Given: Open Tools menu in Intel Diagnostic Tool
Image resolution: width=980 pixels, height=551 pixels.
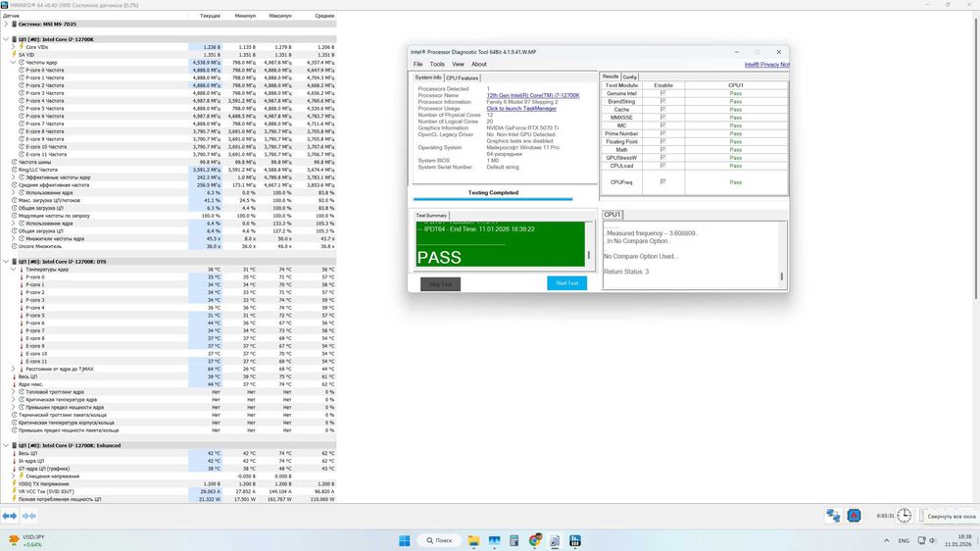Looking at the screenshot, I should coord(437,64).
